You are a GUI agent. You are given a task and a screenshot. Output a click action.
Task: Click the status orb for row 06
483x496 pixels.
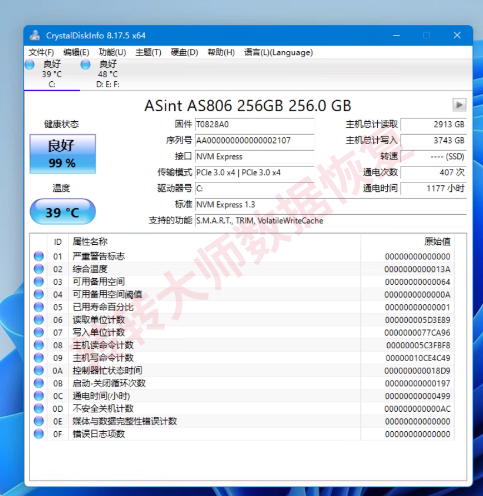point(39,320)
